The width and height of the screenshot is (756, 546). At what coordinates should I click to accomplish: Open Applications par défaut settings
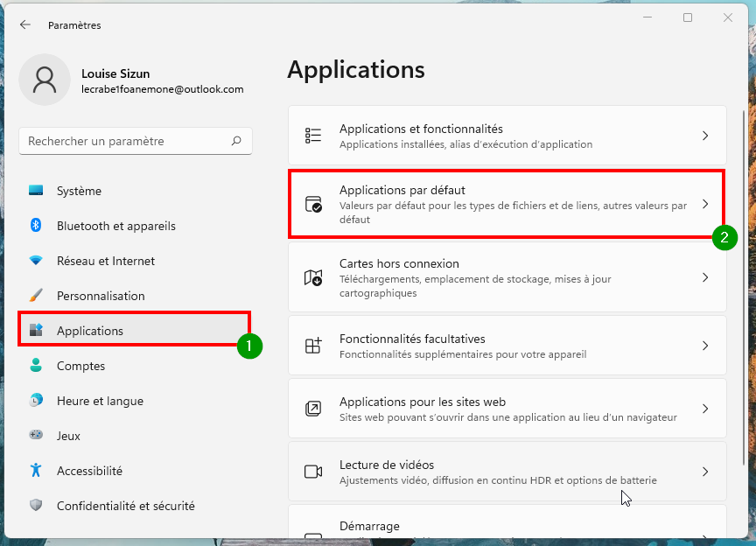[x=507, y=204]
